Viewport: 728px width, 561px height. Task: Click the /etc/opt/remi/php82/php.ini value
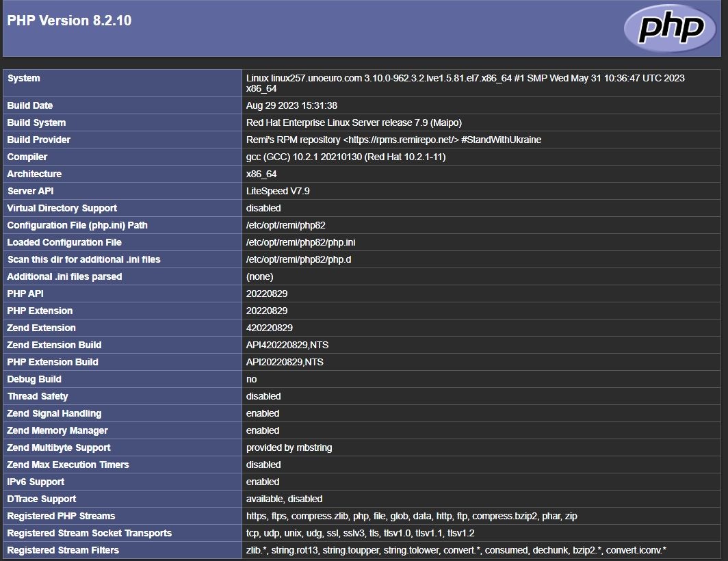[x=300, y=242]
